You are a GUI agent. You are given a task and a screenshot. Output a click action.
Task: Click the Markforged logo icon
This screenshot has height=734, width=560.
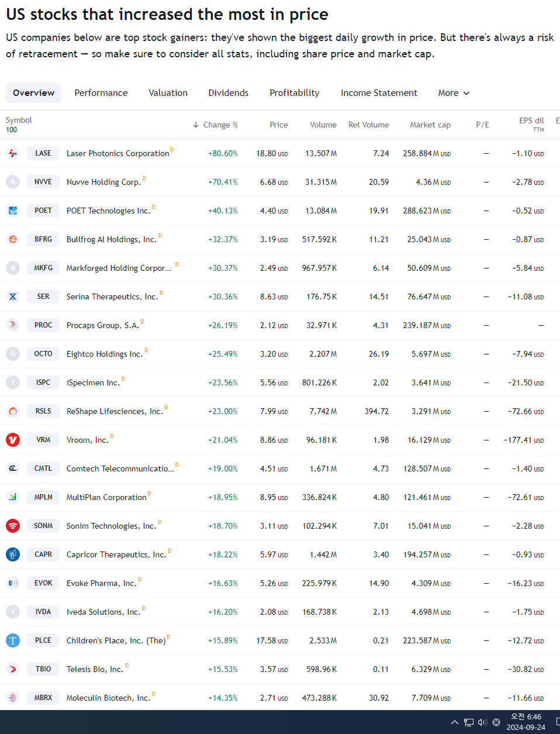(x=13, y=268)
